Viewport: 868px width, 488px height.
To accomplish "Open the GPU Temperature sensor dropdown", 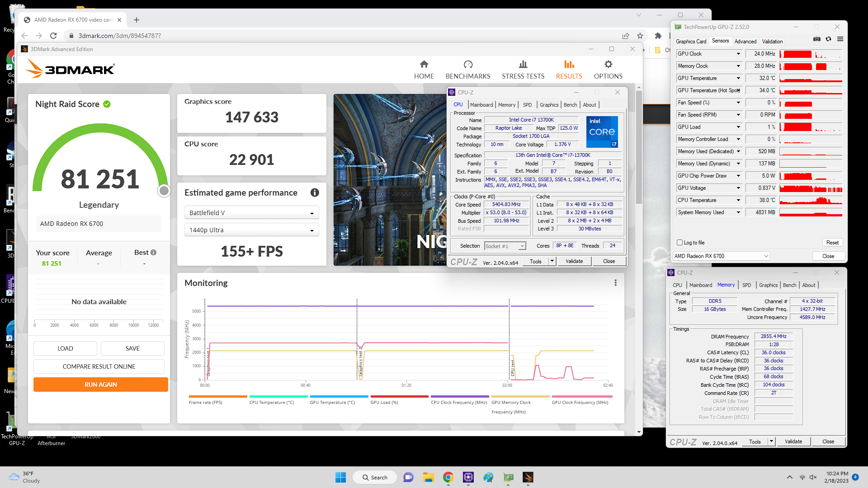I will click(x=738, y=78).
